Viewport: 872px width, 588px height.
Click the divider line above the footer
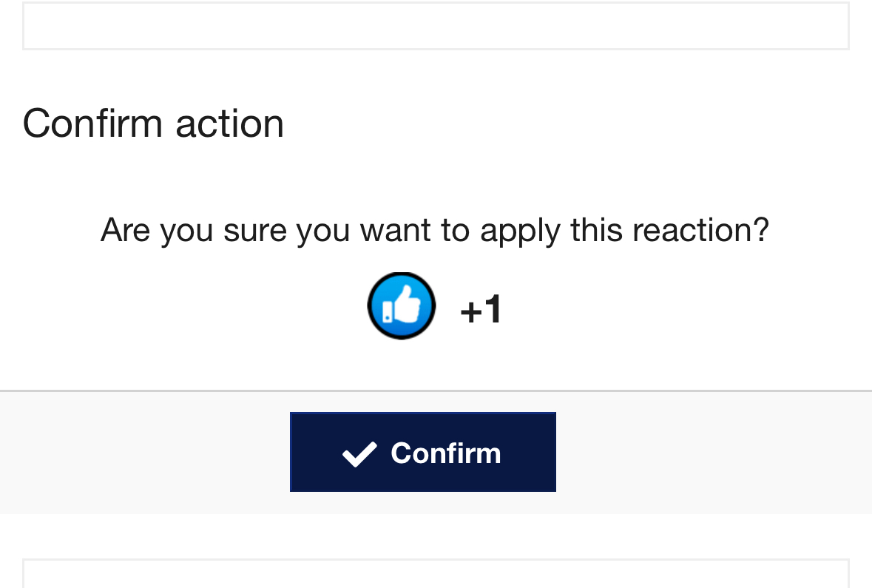click(436, 391)
